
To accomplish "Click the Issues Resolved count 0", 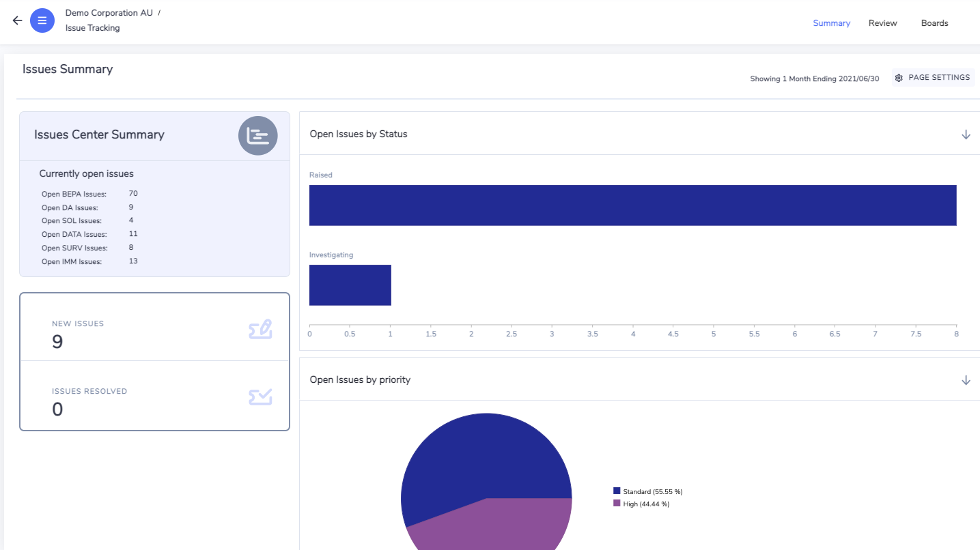I will [57, 409].
